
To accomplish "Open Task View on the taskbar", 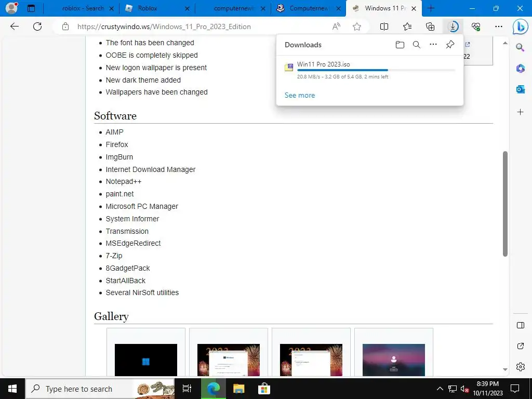I will coord(187,389).
